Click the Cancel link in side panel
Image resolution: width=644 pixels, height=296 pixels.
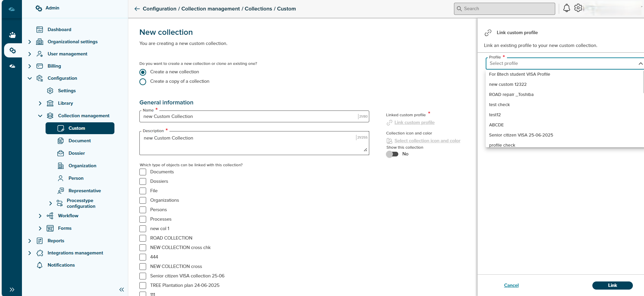(x=511, y=286)
